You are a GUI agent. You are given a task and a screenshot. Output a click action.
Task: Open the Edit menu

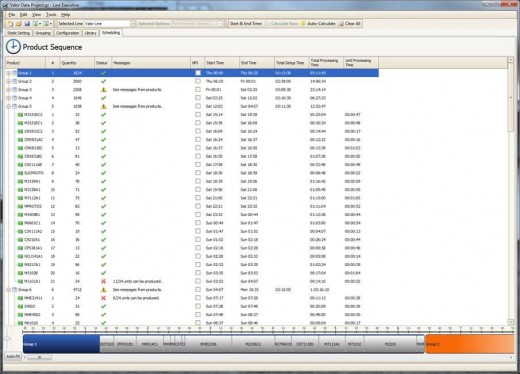(x=23, y=15)
